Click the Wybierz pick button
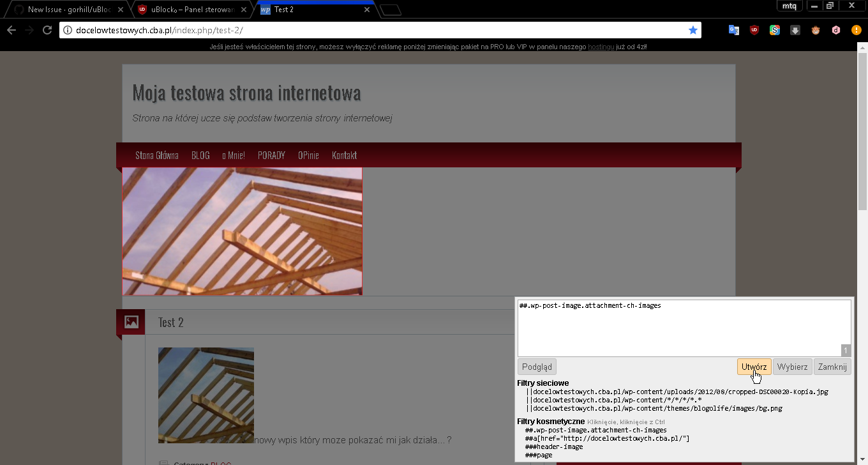Image resolution: width=868 pixels, height=465 pixels. coord(792,367)
